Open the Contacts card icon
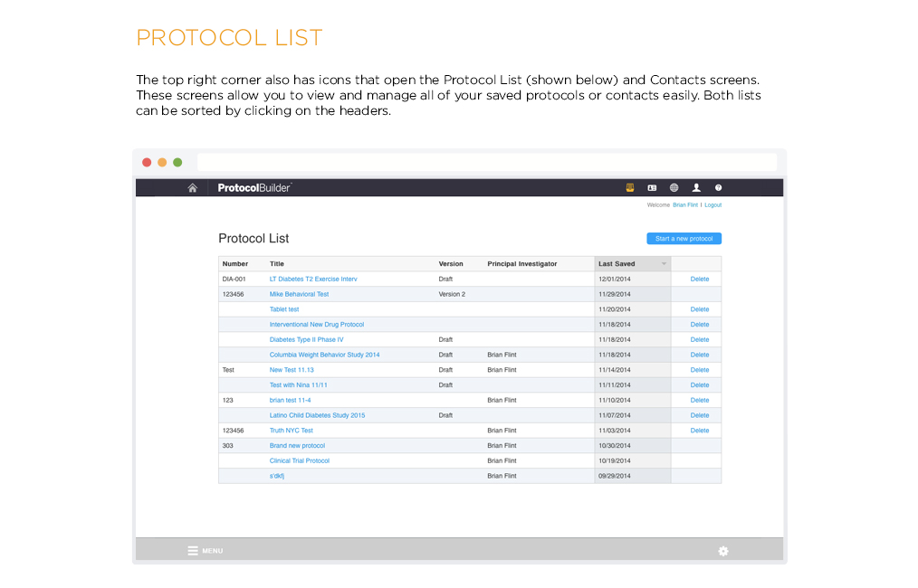This screenshot has height=588, width=918. click(x=652, y=188)
